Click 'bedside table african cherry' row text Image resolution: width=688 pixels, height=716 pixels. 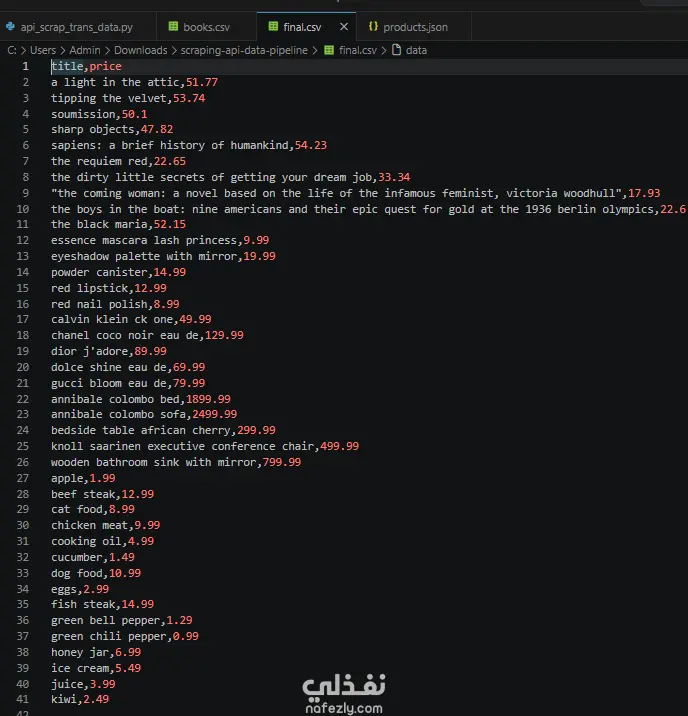141,430
